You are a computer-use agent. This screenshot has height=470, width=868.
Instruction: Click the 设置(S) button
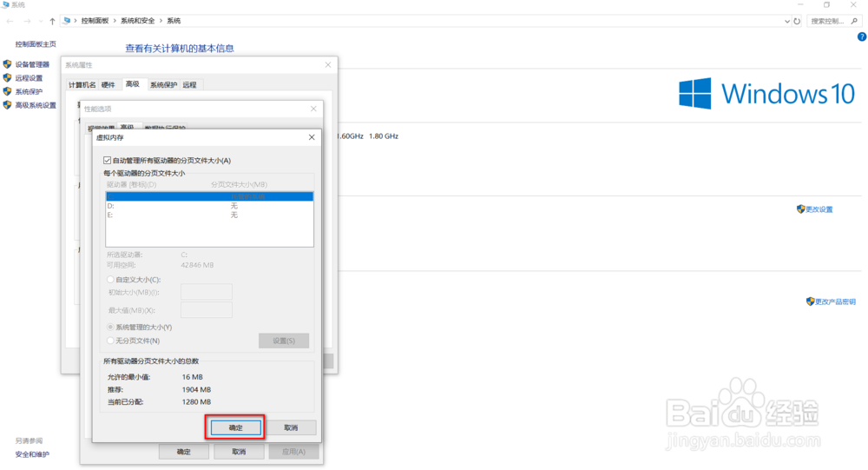284,341
